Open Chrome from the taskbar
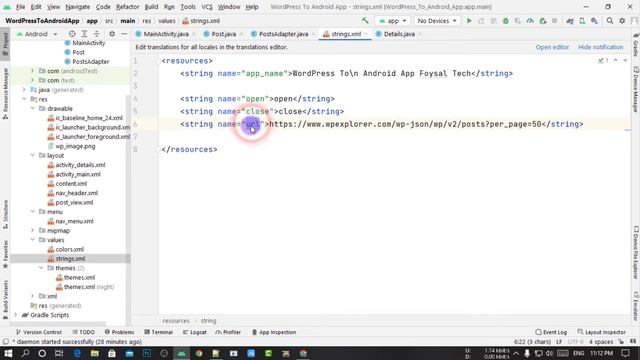The image size is (640, 360). click(199, 353)
